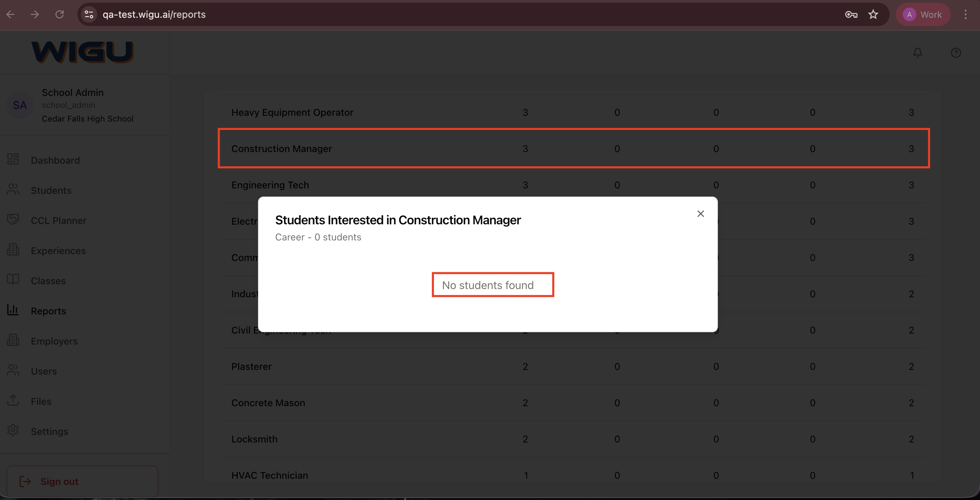Open the browser password key icon
The height and width of the screenshot is (500, 980).
click(x=851, y=14)
